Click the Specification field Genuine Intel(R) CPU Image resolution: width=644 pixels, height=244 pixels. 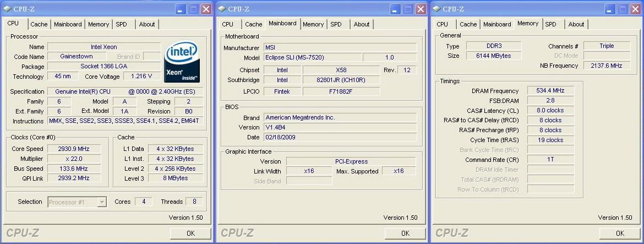point(125,91)
